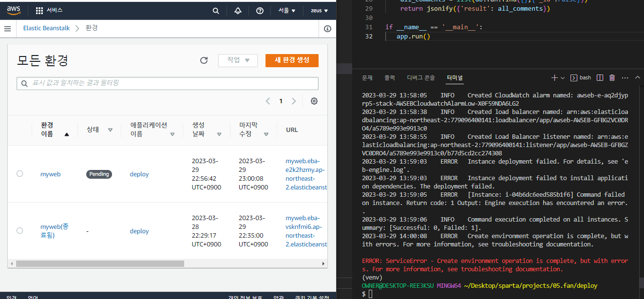Switch to the 문제 panel tab
644x299 pixels.
point(367,78)
